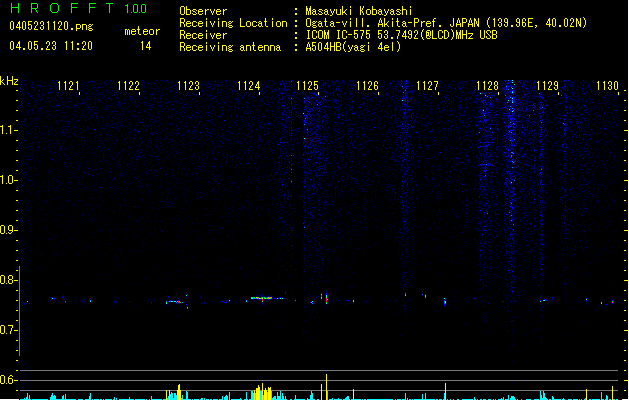Click the 0.7 kHz axis label
Screen dimensions: 629x400
pyautogui.click(x=8, y=330)
